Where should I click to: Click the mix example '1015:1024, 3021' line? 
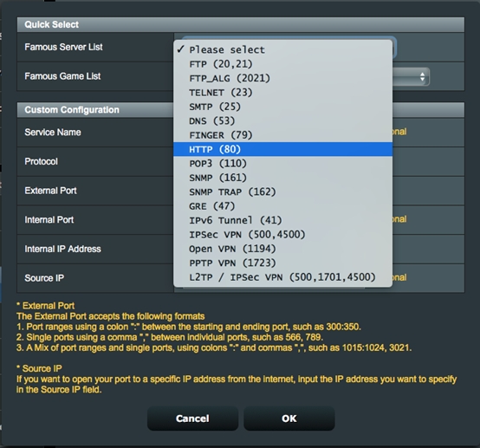click(214, 347)
